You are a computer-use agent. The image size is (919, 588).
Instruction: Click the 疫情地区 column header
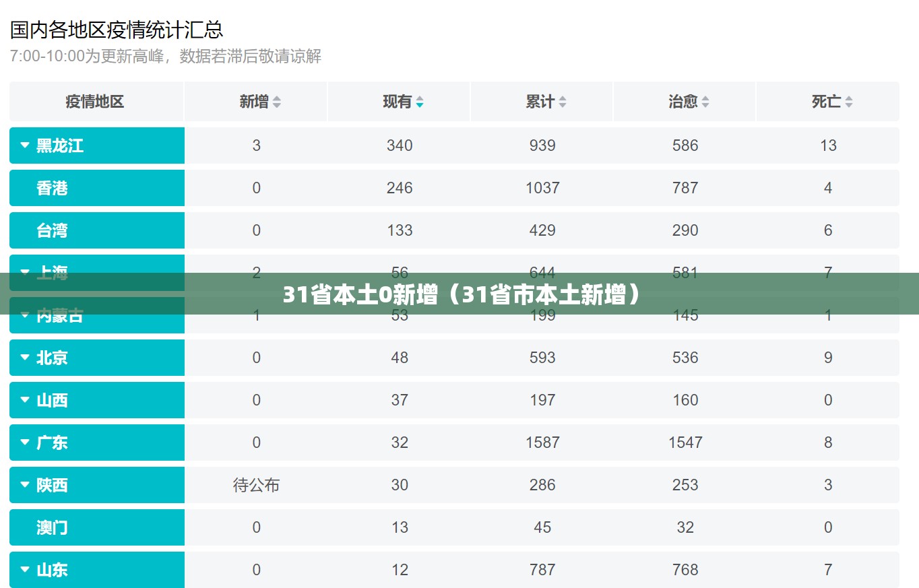coord(95,102)
